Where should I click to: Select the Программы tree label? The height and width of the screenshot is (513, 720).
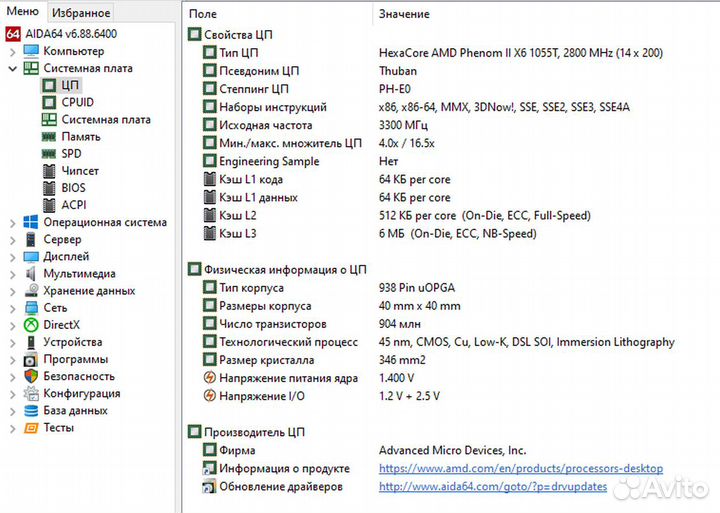(76, 360)
